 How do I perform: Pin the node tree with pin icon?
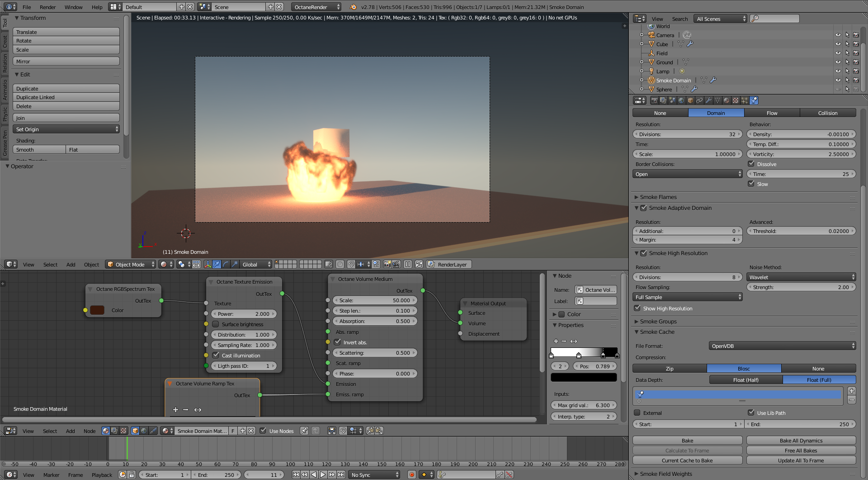coord(304,431)
